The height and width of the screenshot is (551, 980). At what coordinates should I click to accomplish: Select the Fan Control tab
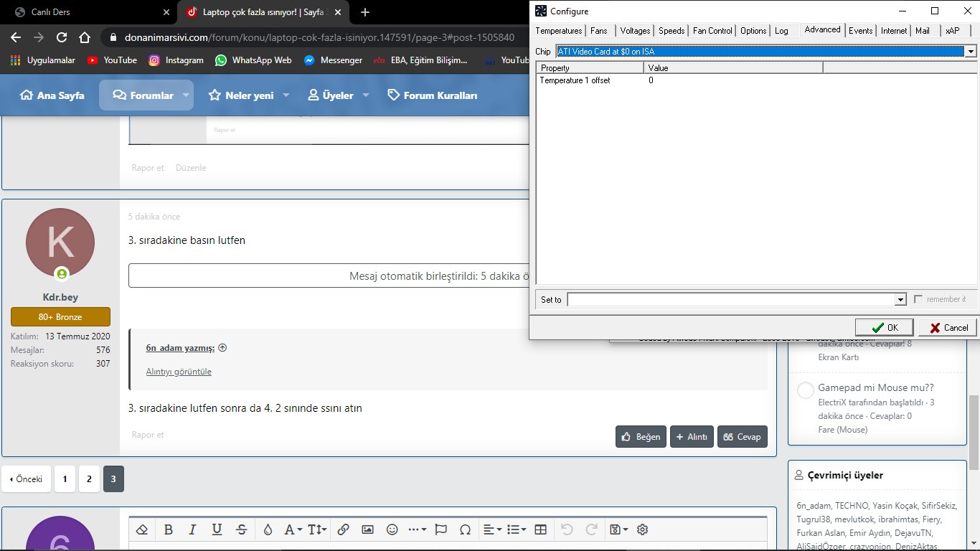click(713, 31)
